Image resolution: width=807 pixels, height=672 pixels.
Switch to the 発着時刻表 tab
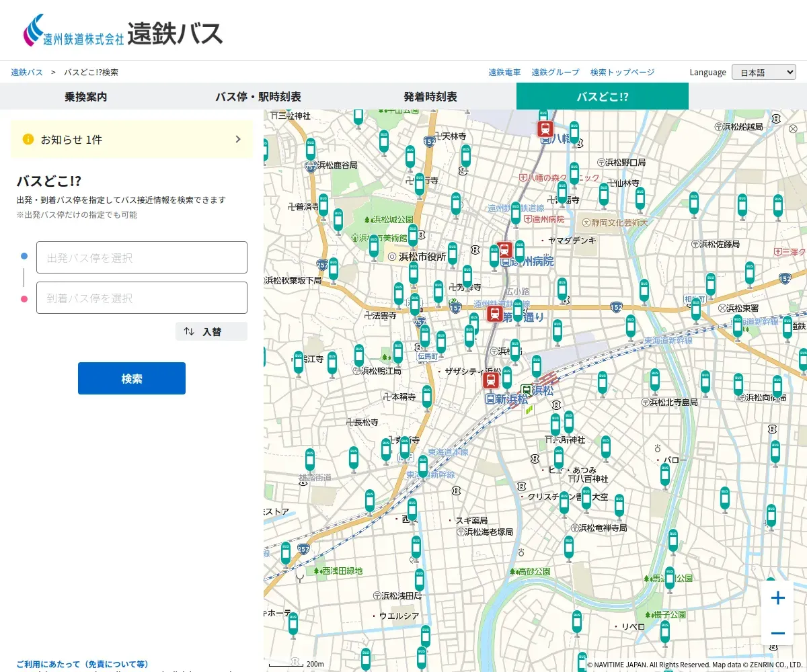pyautogui.click(x=430, y=96)
